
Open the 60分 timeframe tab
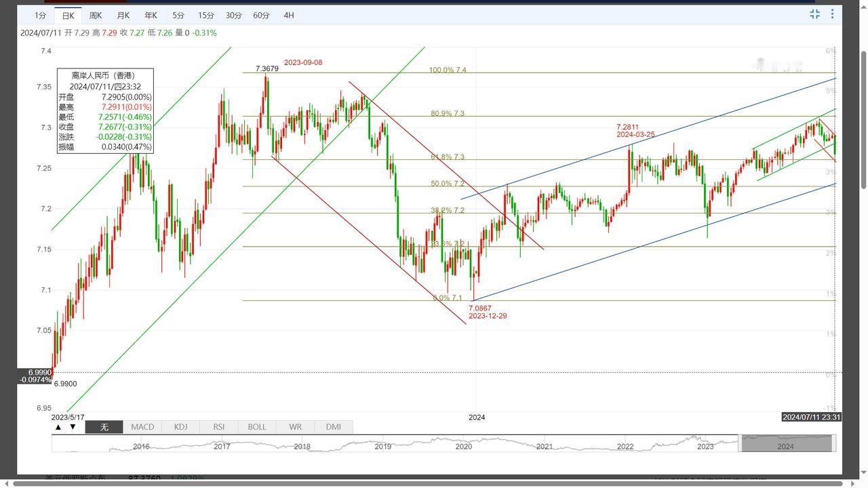(x=261, y=15)
